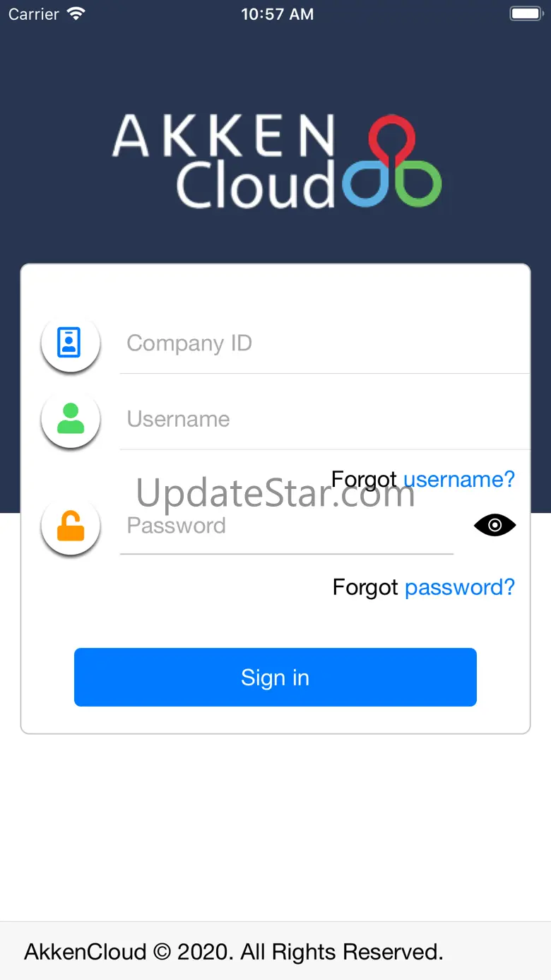The image size is (551, 980).
Task: Click the blue Company ID badge icon
Action: (x=69, y=343)
